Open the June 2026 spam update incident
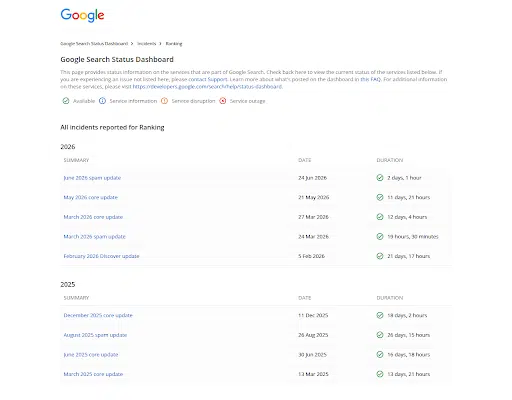 [x=92, y=178]
